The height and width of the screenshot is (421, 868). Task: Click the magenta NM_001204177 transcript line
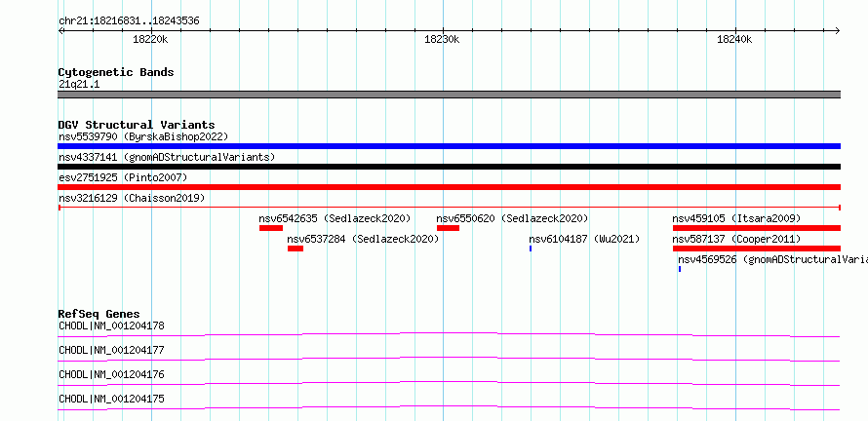(x=449, y=359)
